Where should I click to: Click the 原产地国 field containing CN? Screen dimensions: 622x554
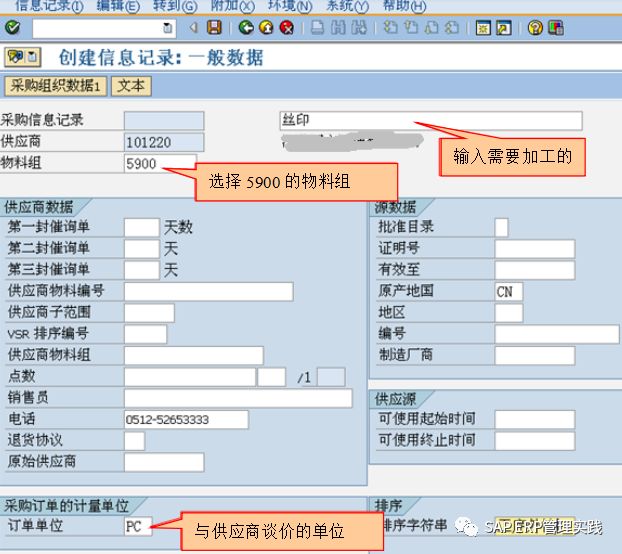point(508,291)
